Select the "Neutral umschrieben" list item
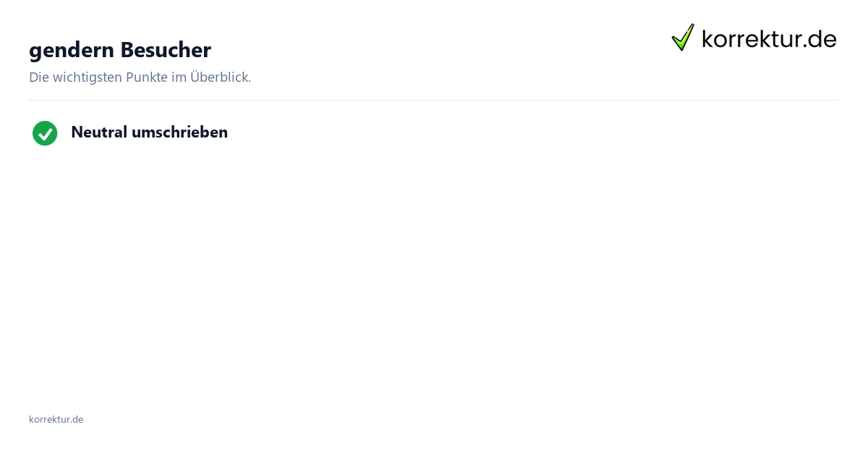Image resolution: width=868 pixels, height=456 pixels. (130, 133)
